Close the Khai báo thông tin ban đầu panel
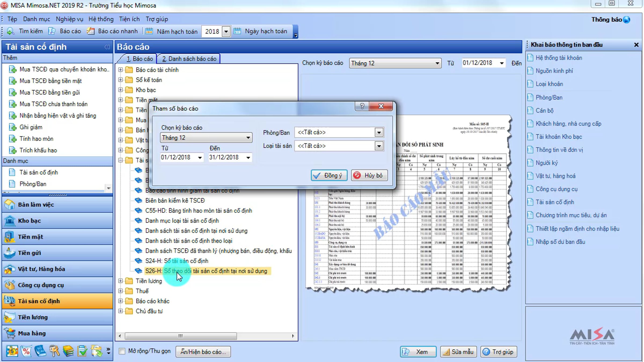644x362 pixels. pyautogui.click(x=636, y=45)
